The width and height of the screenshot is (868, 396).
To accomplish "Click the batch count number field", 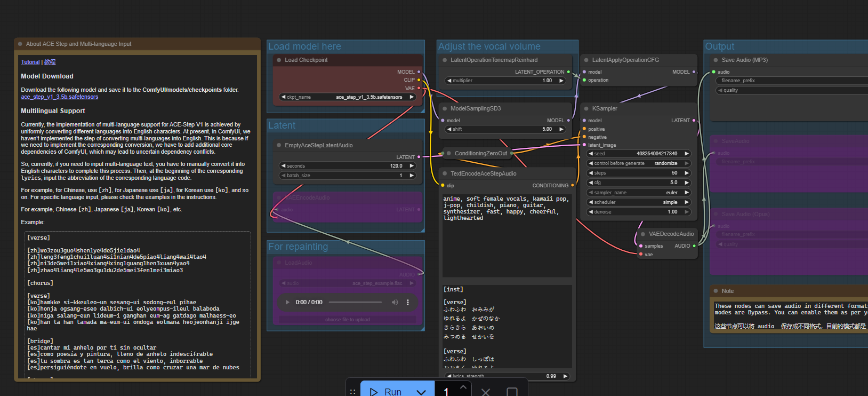I will pyautogui.click(x=446, y=392).
